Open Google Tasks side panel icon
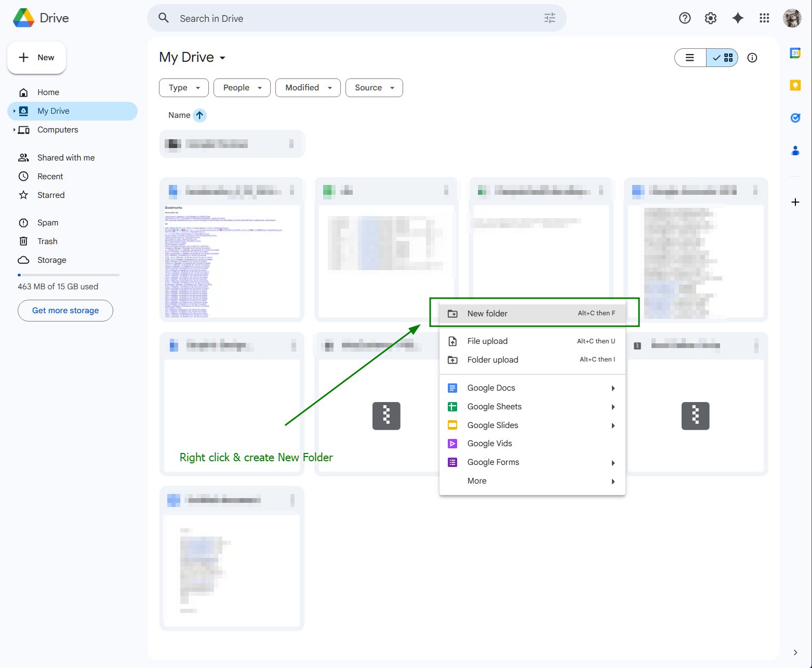This screenshot has width=812, height=668. (x=795, y=118)
